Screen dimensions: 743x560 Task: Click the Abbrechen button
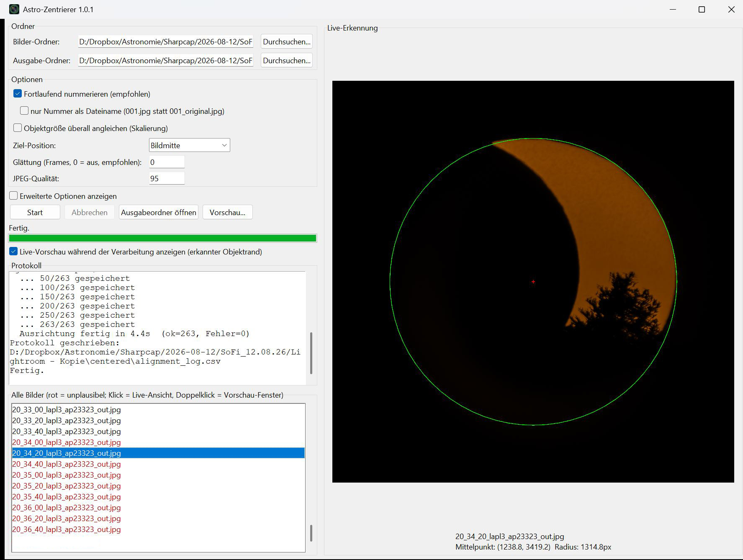click(90, 212)
